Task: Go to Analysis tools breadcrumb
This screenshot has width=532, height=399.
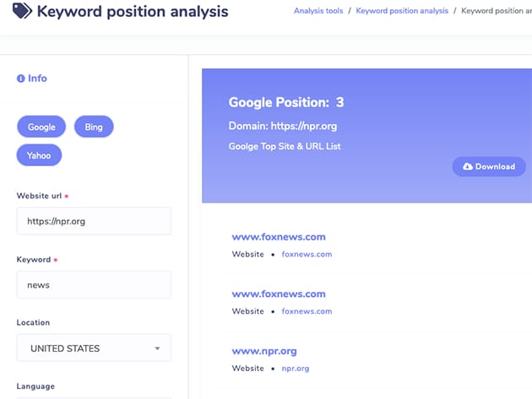Action: click(x=319, y=11)
